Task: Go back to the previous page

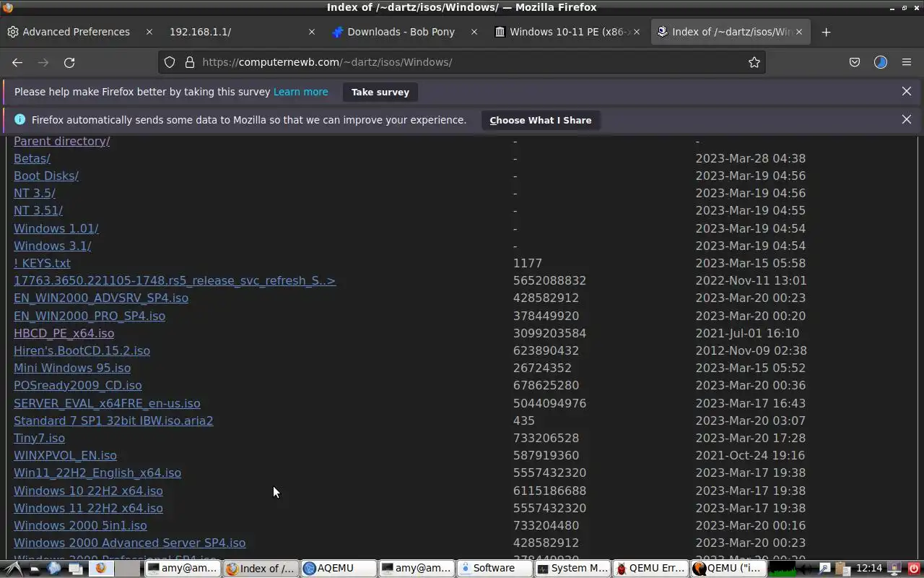Action: (x=17, y=62)
